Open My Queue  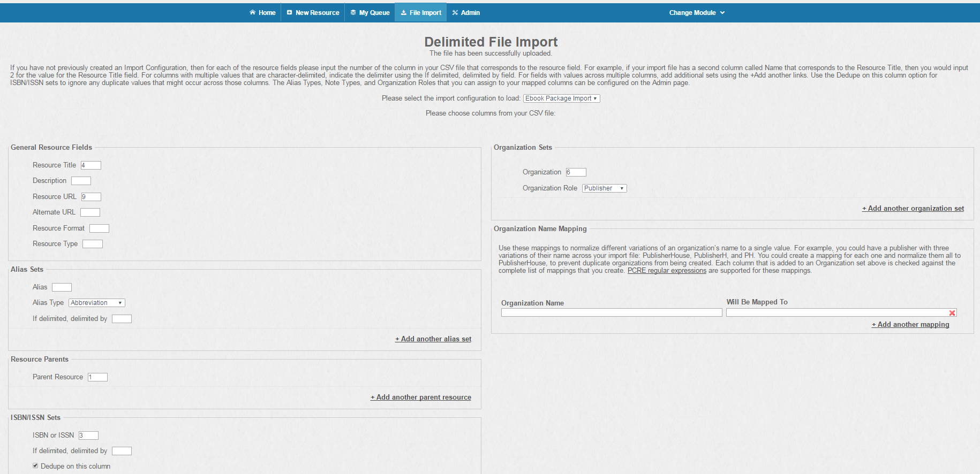point(370,12)
